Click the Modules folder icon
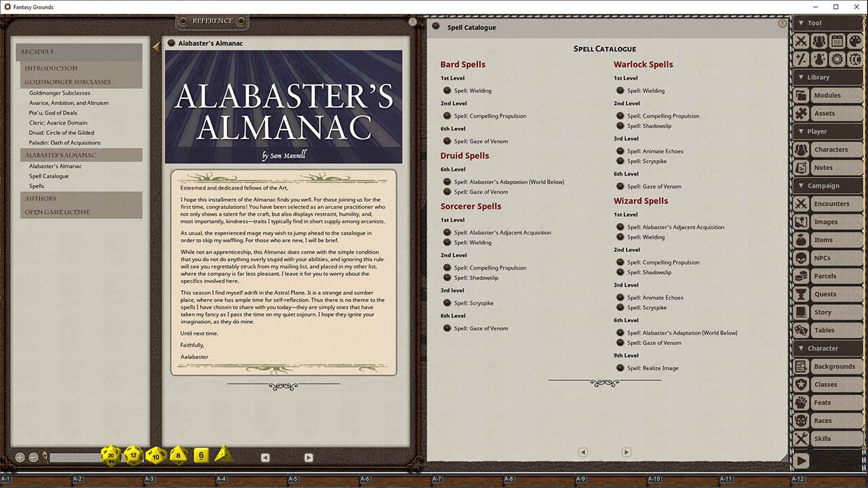Image resolution: width=868 pixels, height=488 pixels. 802,96
